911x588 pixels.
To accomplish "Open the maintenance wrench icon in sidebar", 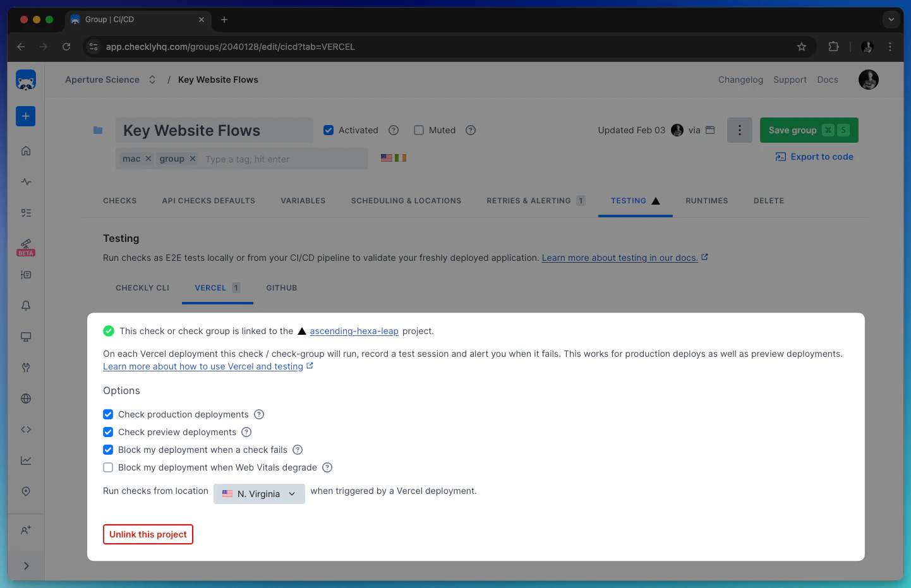I will coord(25,367).
